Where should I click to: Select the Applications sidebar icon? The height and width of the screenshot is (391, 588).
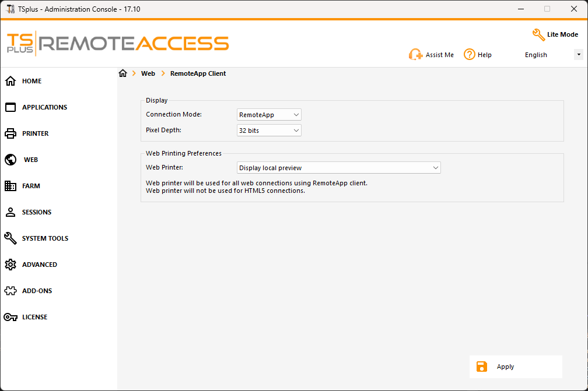10,107
